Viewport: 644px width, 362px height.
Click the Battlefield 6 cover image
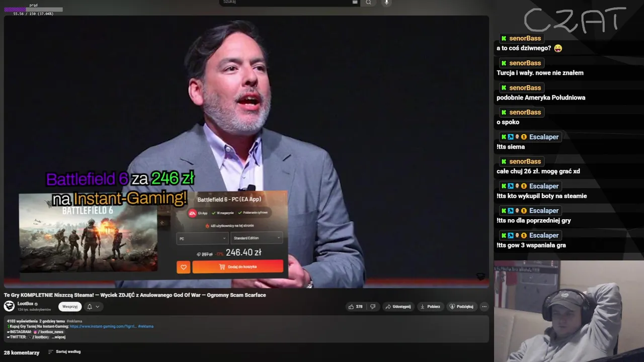click(x=88, y=232)
